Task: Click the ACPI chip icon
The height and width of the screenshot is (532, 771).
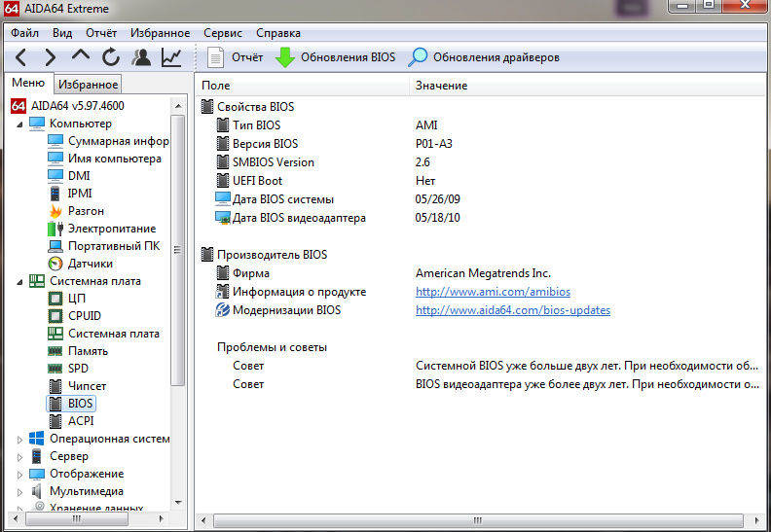Action: pos(55,421)
